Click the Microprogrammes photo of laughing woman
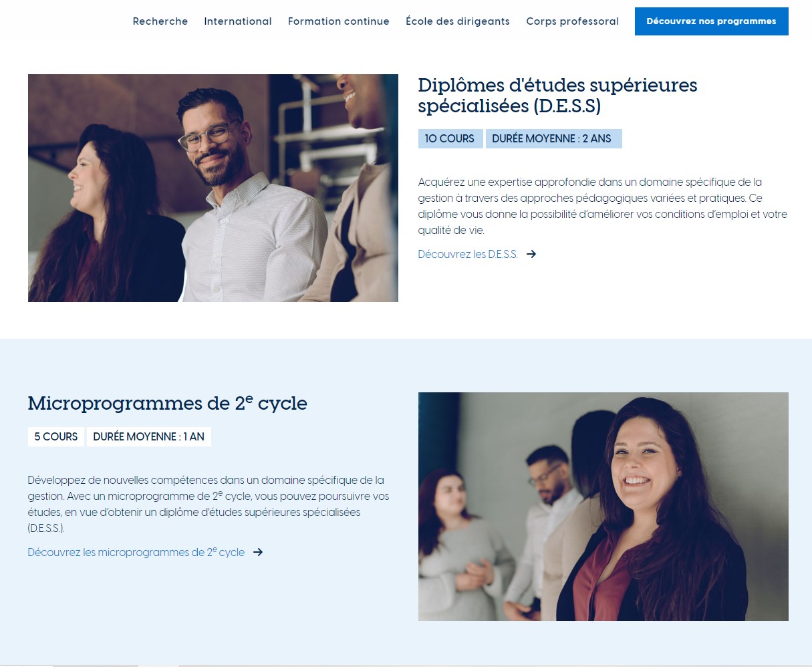The width and height of the screenshot is (812, 667). click(x=603, y=507)
